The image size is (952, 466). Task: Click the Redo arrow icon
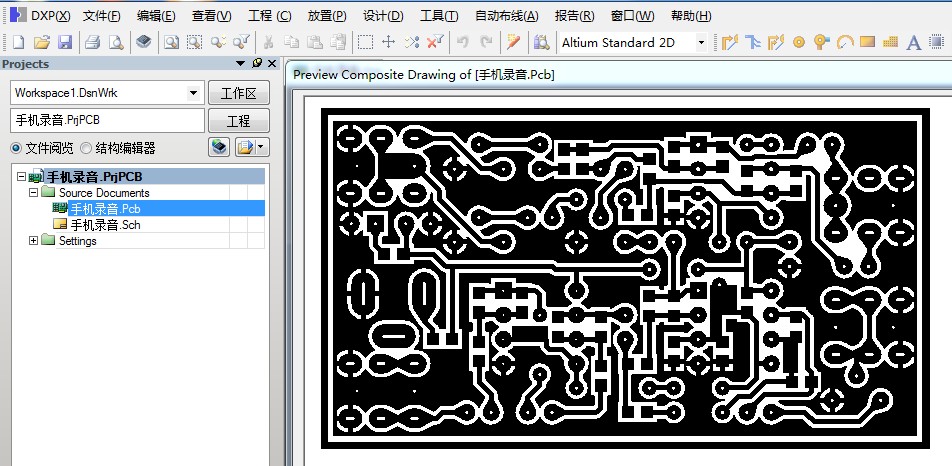point(486,42)
